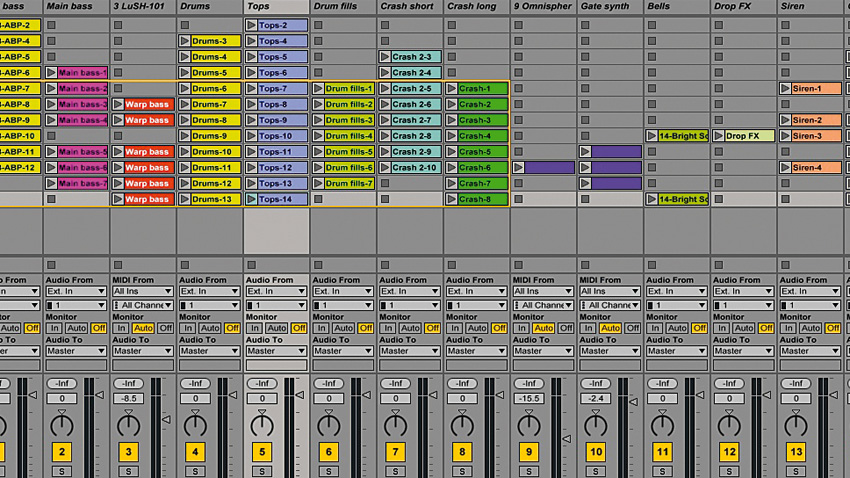The width and height of the screenshot is (850, 478).
Task: Open Siren Audio To Master dropdown
Action: 809,351
